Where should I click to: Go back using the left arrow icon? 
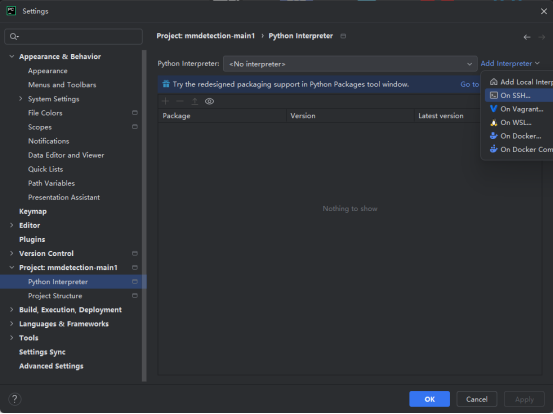(x=527, y=37)
